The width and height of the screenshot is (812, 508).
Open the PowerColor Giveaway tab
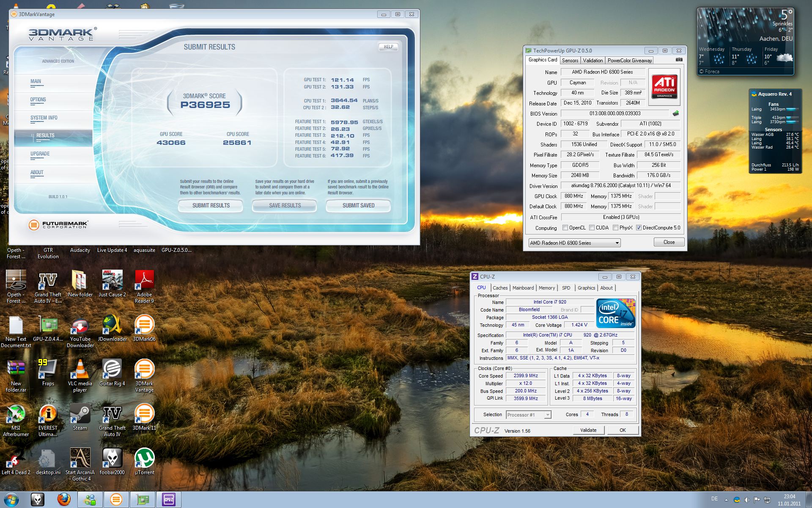[630, 61]
